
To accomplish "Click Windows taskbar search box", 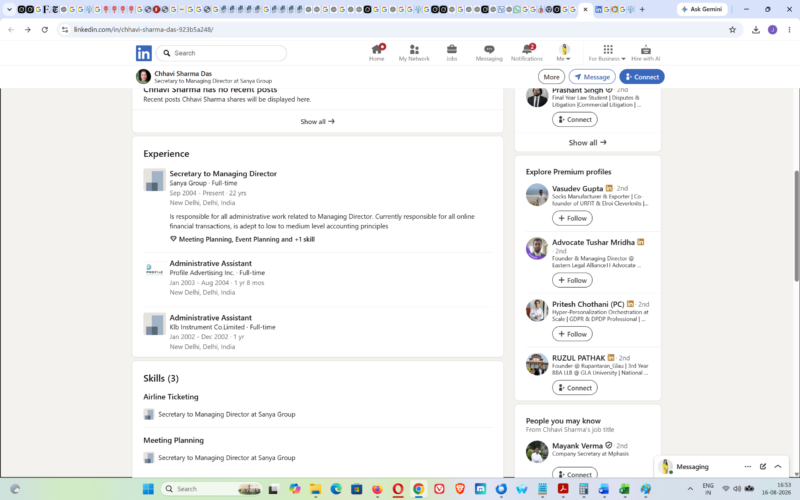I will pyautogui.click(x=211, y=489).
